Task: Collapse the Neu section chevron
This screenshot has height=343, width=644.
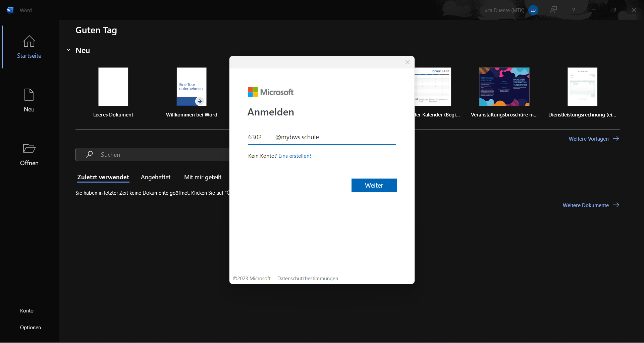Action: click(68, 50)
